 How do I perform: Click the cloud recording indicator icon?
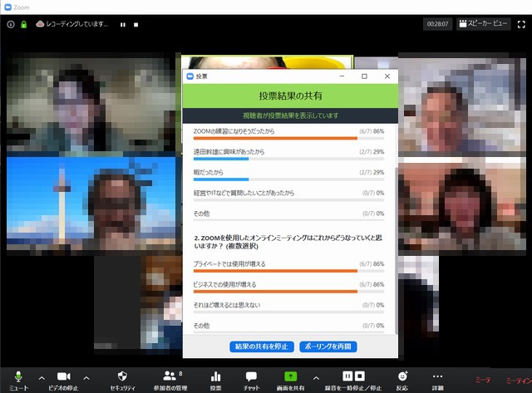coord(40,24)
